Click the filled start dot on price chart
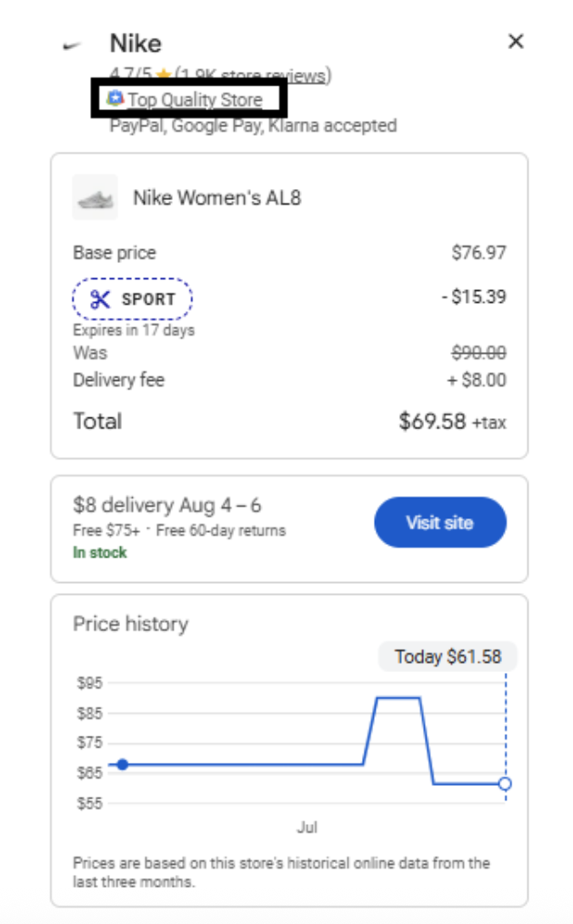 123,765
